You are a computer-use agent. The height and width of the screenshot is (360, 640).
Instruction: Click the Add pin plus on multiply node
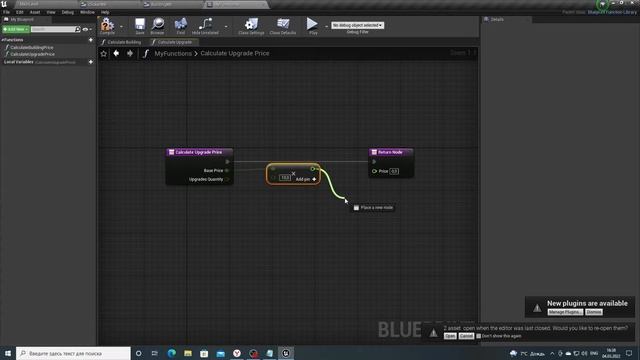tap(314, 179)
